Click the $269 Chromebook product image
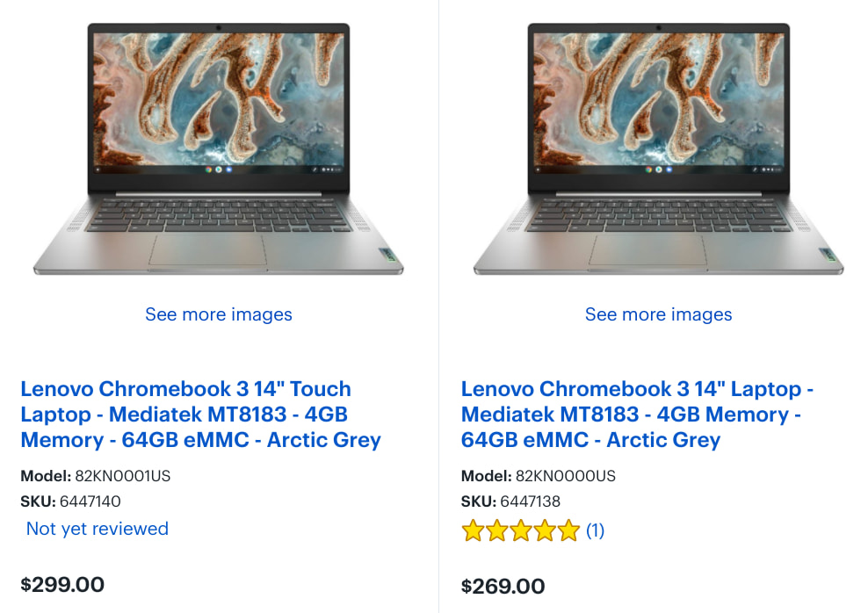Image resolution: width=868 pixels, height=613 pixels. pyautogui.click(x=659, y=148)
